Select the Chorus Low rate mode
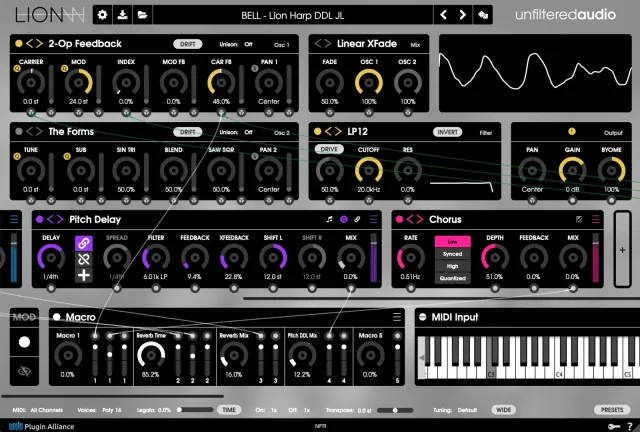 point(453,242)
